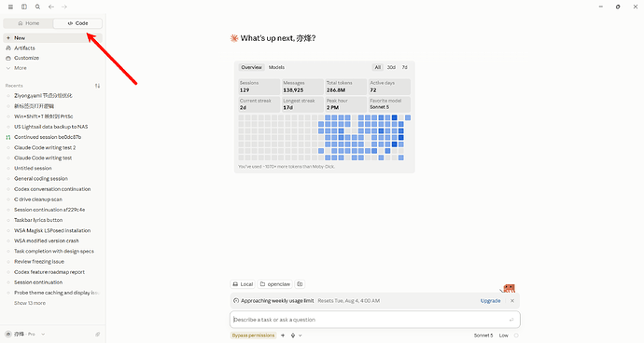Show 13 more recent sessions
The width and height of the screenshot is (644, 343).
click(30, 303)
